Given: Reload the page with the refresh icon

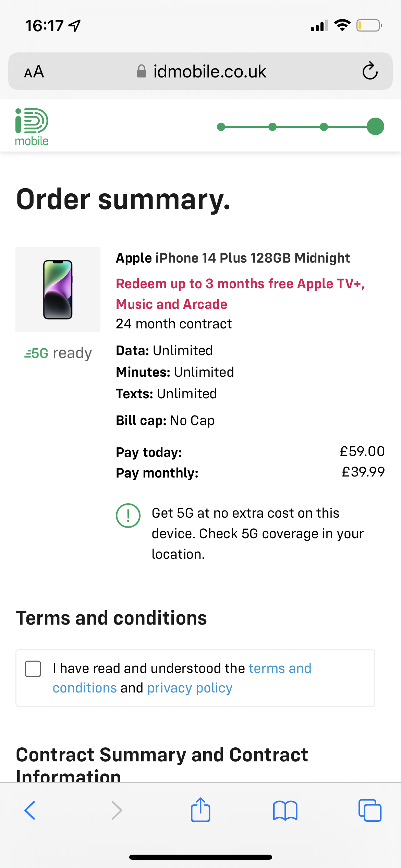Looking at the screenshot, I should 370,71.
